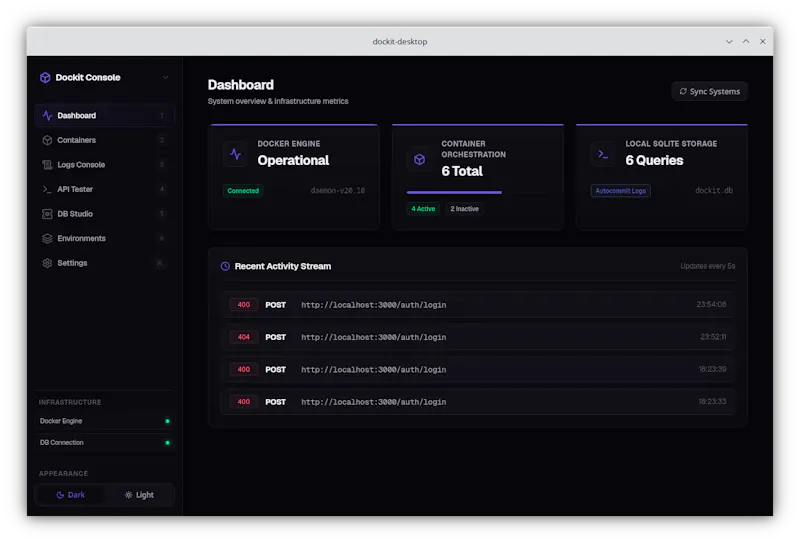The image size is (800, 543).
Task: Click the Logs Console scroll icon
Action: click(47, 164)
